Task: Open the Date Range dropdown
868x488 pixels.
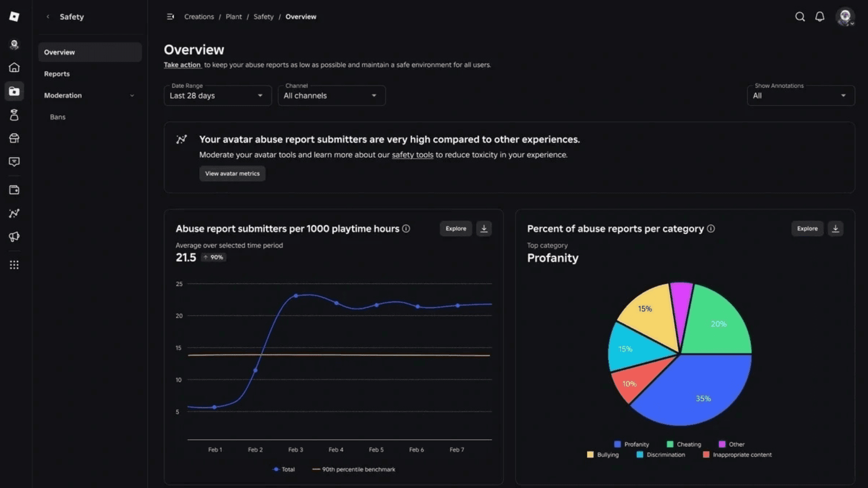Action: tap(217, 96)
